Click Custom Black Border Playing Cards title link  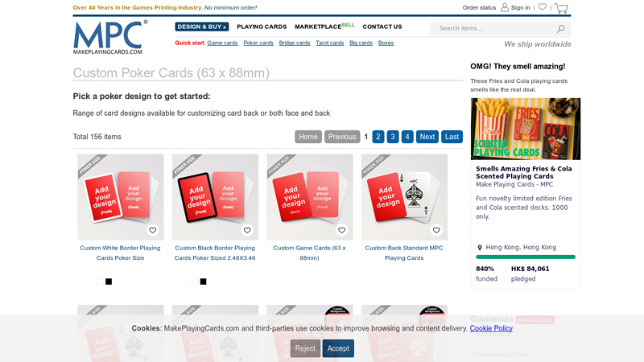tap(215, 253)
